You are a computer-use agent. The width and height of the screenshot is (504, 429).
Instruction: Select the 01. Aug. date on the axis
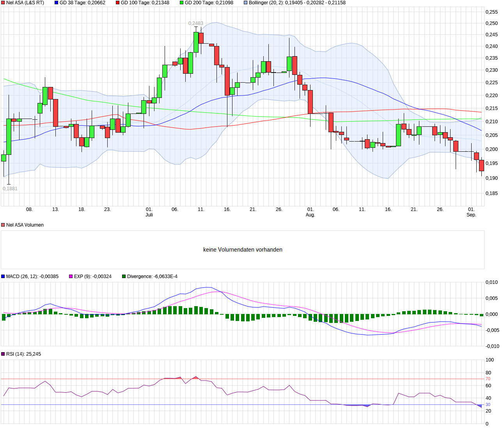click(310, 212)
